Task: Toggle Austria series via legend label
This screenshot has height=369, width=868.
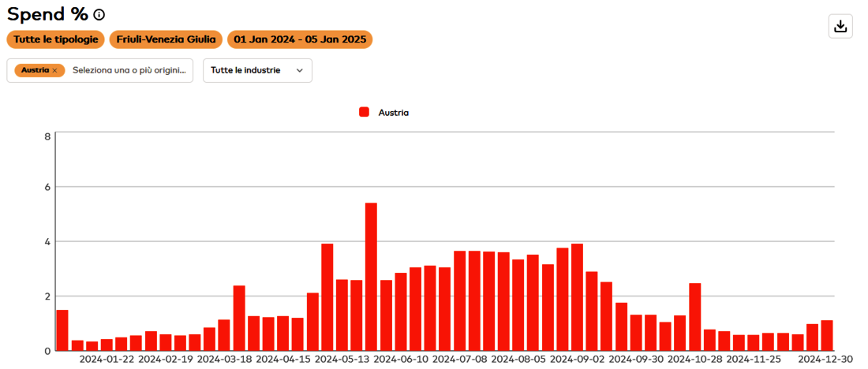Action: (x=393, y=112)
